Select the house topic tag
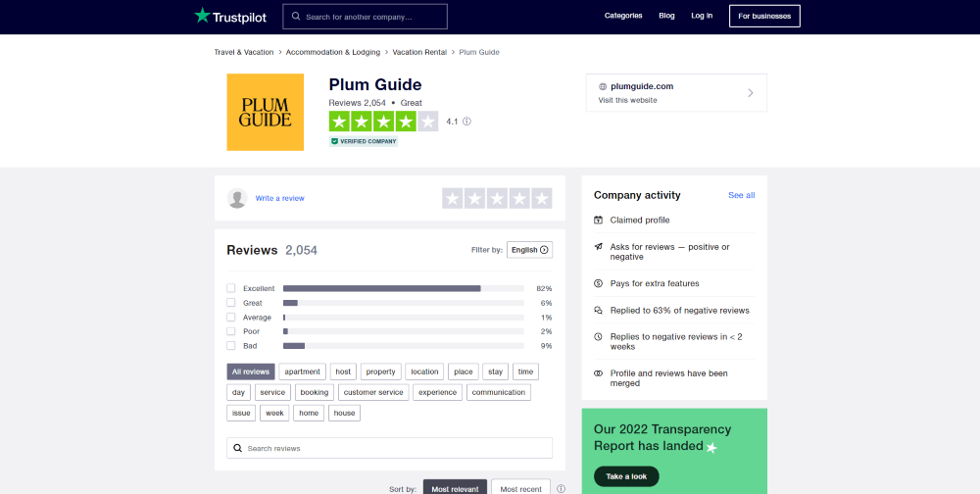Image resolution: width=980 pixels, height=494 pixels. tap(344, 414)
